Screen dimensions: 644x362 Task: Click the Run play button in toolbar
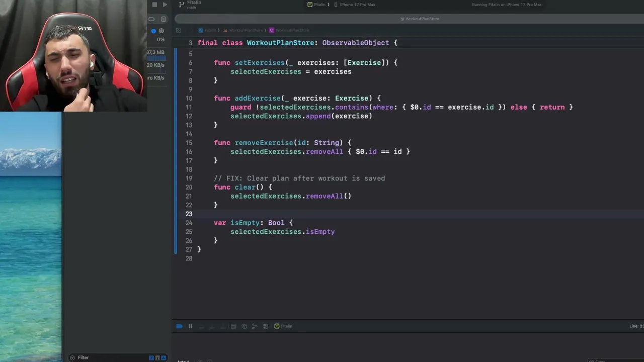(x=165, y=5)
